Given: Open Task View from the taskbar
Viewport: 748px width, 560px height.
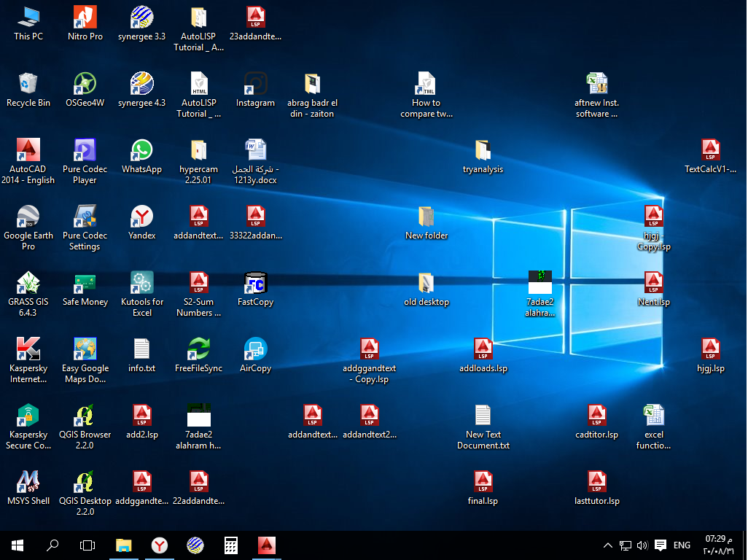Looking at the screenshot, I should point(87,545).
